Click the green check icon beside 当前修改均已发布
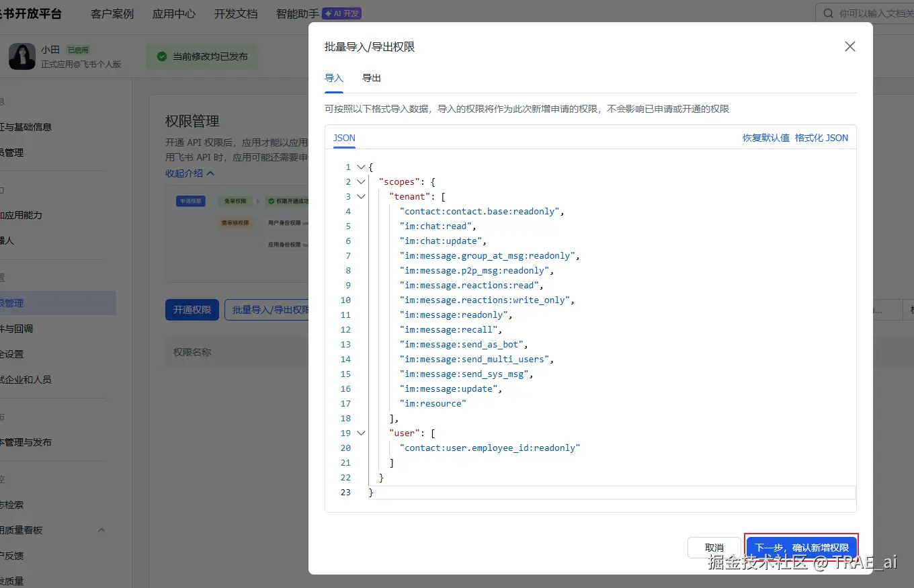Image resolution: width=914 pixels, height=588 pixels. pos(162,56)
